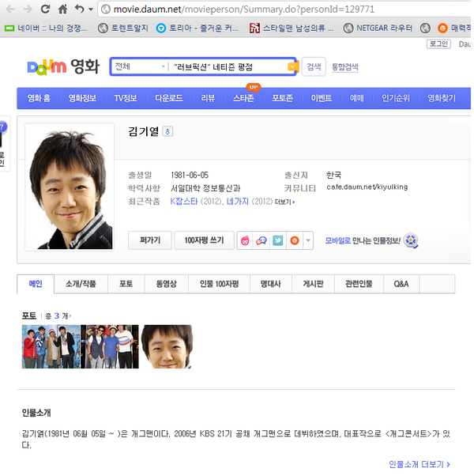
Task: Open the 네가지 work link
Action: coord(238,202)
